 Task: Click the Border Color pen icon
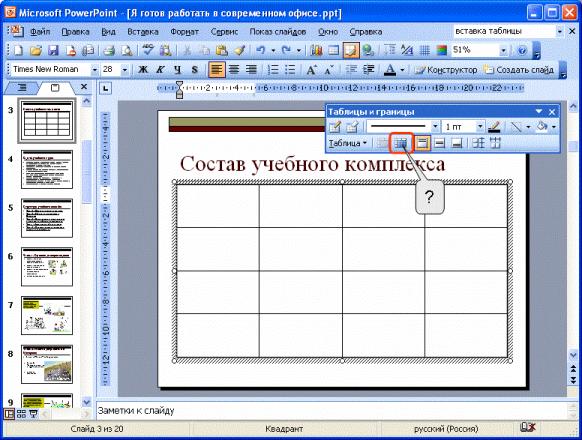click(x=494, y=127)
